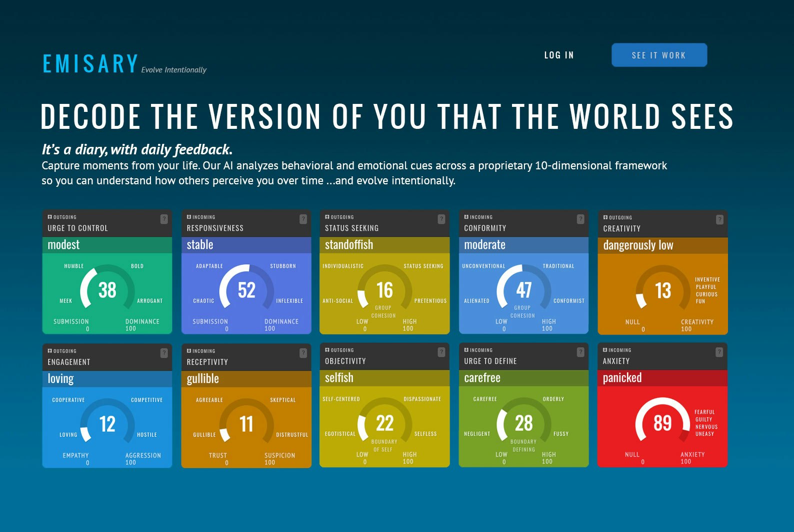This screenshot has width=794, height=532.
Task: Click the 'Evolve Intentionally' tagline
Action: pyautogui.click(x=173, y=70)
